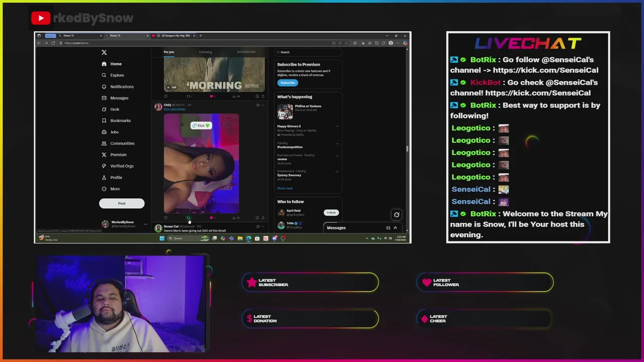The height and width of the screenshot is (362, 644).
Task: Open Premium in X sidebar
Action: tap(114, 154)
